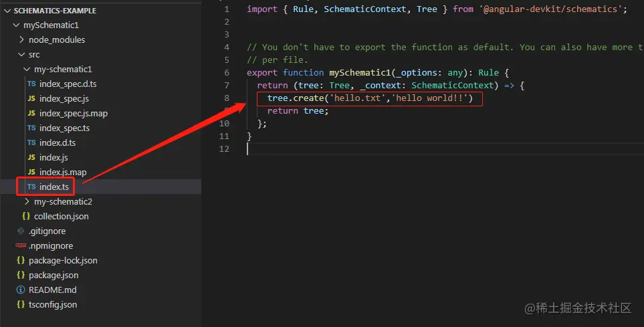
Task: Open index_spec.d.ts file
Action: point(68,84)
